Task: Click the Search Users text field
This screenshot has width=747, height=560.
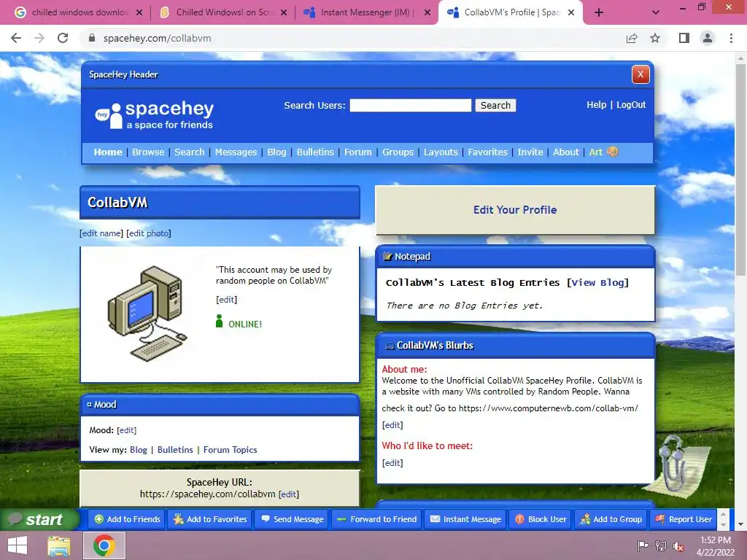Action: [x=411, y=105]
